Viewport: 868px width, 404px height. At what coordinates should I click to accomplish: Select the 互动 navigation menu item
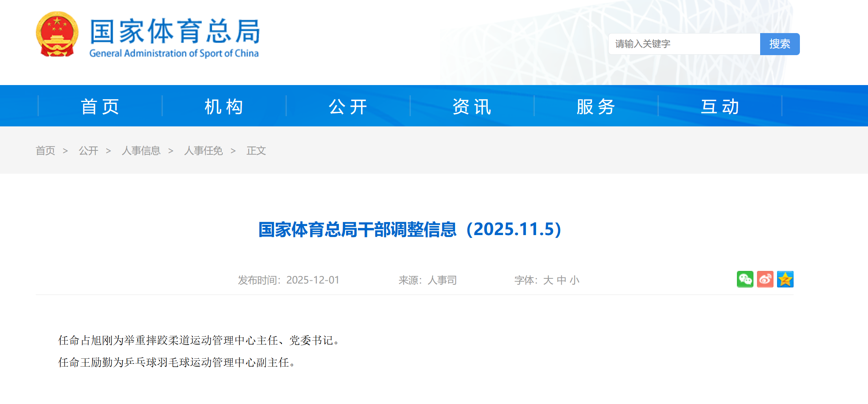pos(720,106)
